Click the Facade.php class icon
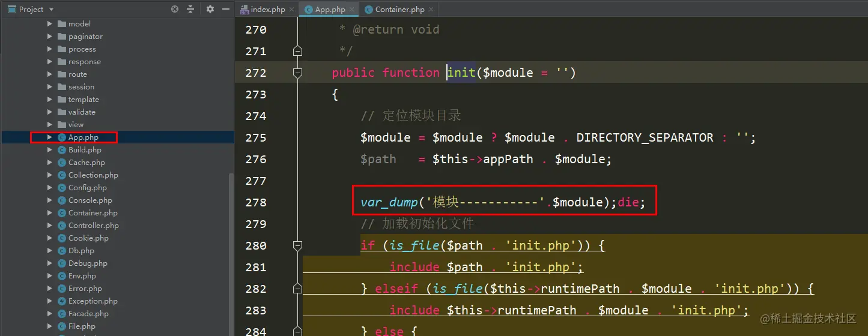 pos(62,314)
